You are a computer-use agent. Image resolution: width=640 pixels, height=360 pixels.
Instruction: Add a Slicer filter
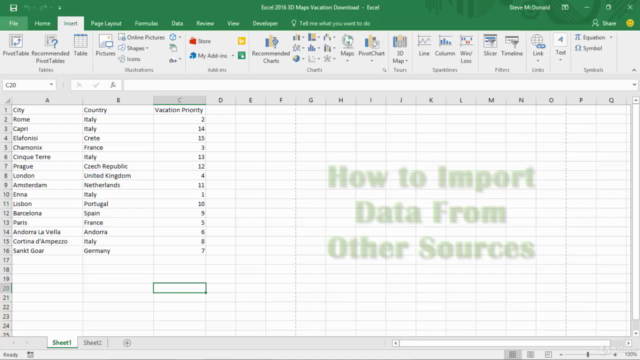pyautogui.click(x=490, y=45)
